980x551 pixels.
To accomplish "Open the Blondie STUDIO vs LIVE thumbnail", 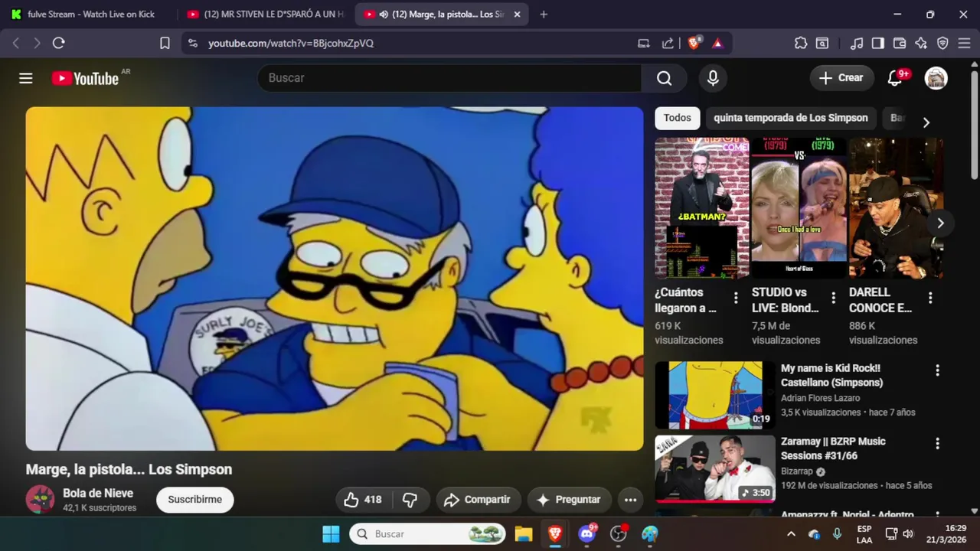I will tap(799, 208).
